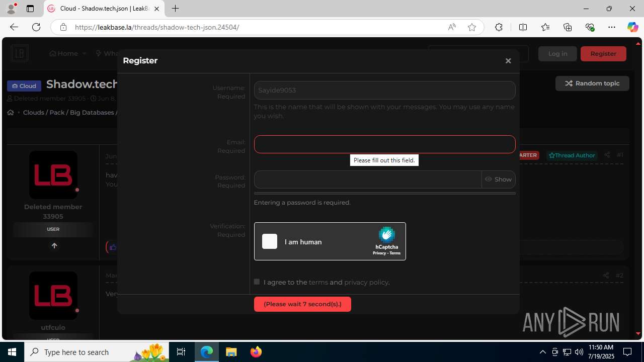Open the terms link
Screen dimensions: 644x362
tap(318, 282)
